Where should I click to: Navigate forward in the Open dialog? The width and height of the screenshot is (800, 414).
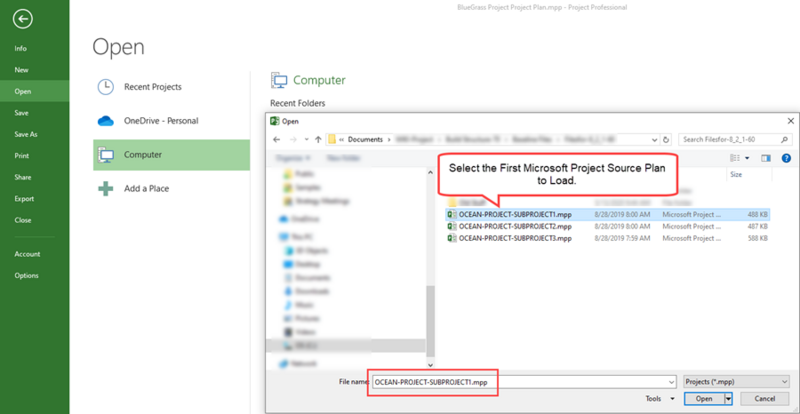point(293,139)
